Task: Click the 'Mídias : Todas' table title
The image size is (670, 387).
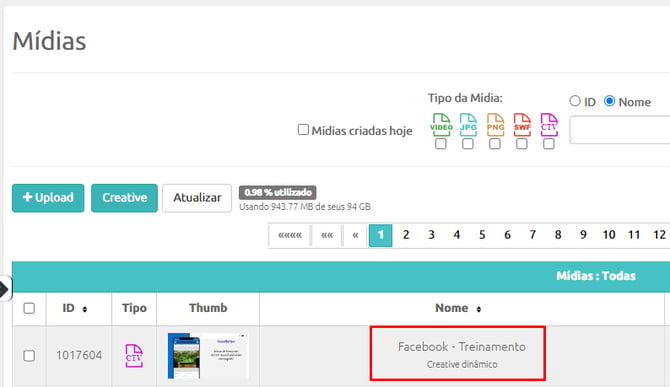Action: [596, 276]
